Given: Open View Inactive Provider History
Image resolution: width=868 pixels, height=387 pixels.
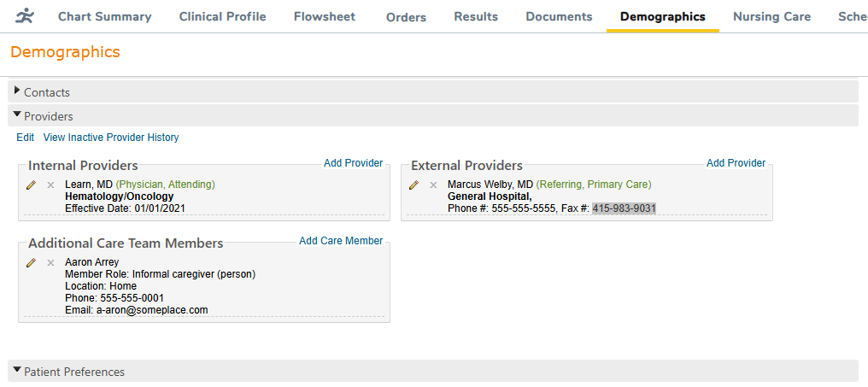Looking at the screenshot, I should pos(111,138).
